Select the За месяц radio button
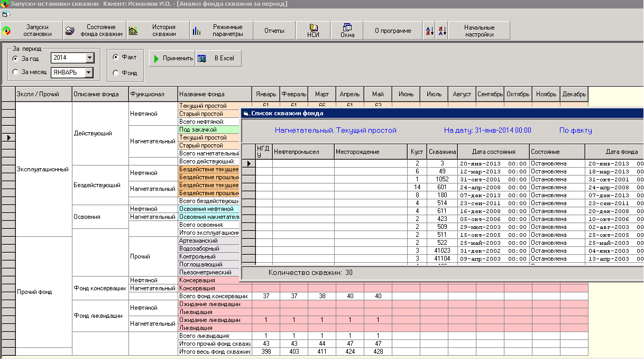This screenshot has height=359, width=644. coord(15,72)
